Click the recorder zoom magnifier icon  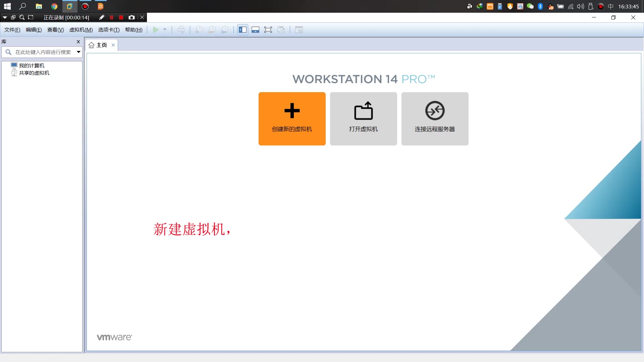coord(22,17)
